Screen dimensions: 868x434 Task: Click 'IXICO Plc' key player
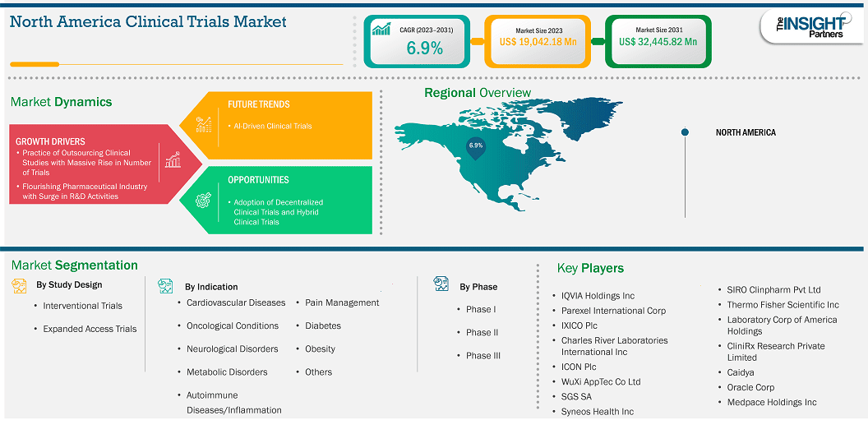[x=579, y=325]
